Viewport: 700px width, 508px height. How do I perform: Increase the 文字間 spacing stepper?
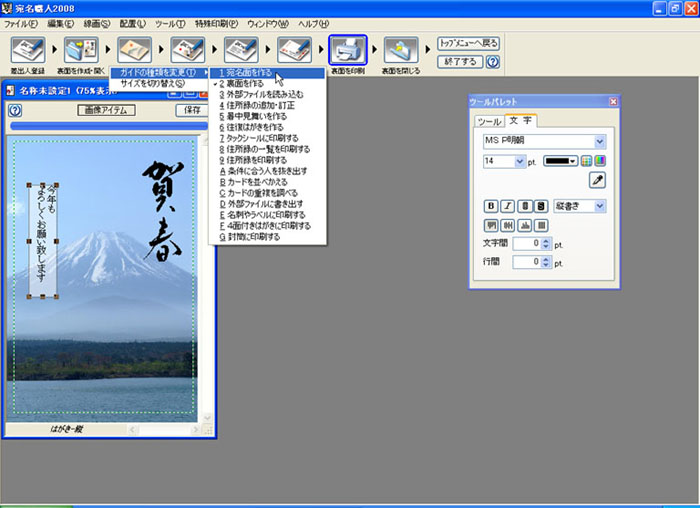point(546,240)
